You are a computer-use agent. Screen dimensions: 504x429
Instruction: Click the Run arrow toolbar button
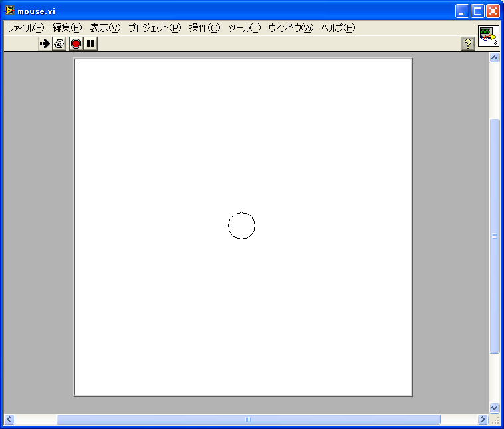point(45,43)
